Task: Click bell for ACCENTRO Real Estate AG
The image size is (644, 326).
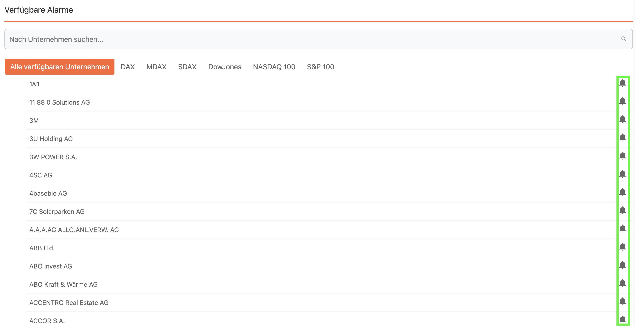Action: pyautogui.click(x=622, y=302)
